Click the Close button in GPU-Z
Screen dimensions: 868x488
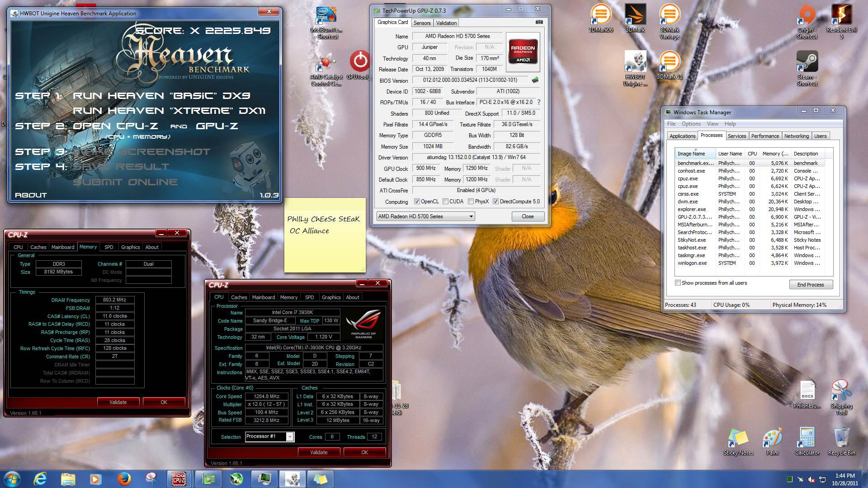pyautogui.click(x=528, y=216)
